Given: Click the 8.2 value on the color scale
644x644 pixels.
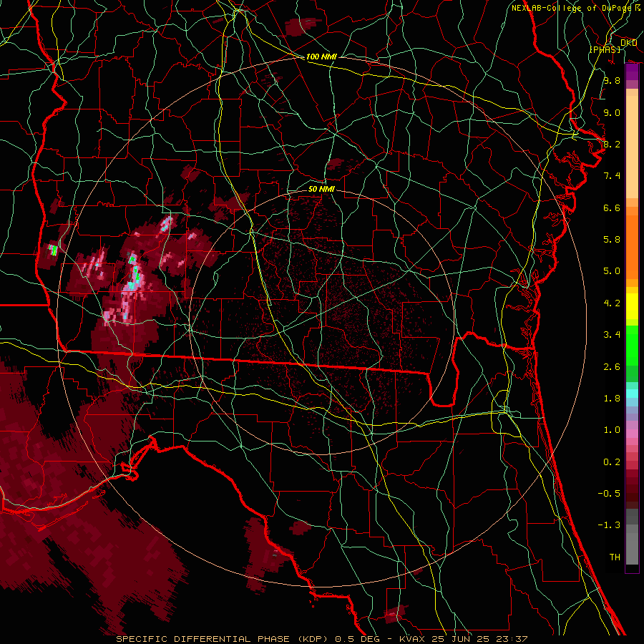Looking at the screenshot, I should (x=612, y=144).
